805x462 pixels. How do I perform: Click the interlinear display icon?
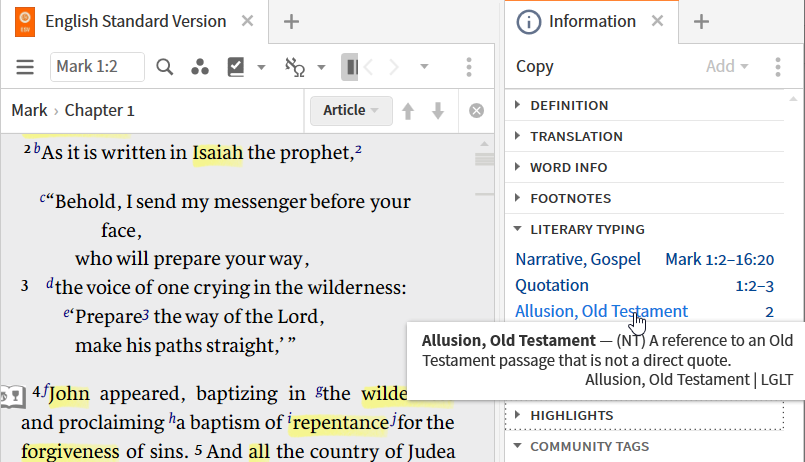point(295,67)
